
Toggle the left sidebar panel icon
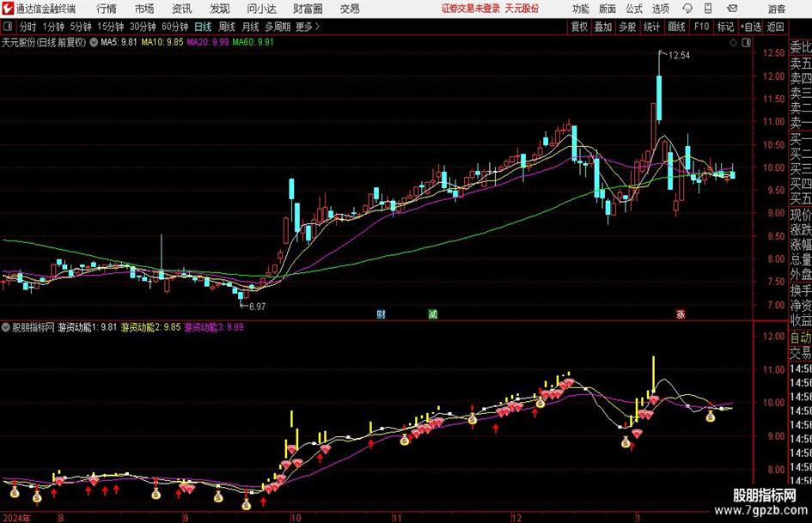(x=7, y=27)
